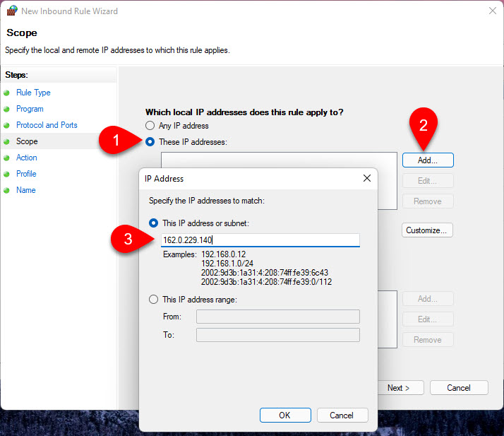
Task: Click the IP address or subnet input field
Action: [x=260, y=240]
